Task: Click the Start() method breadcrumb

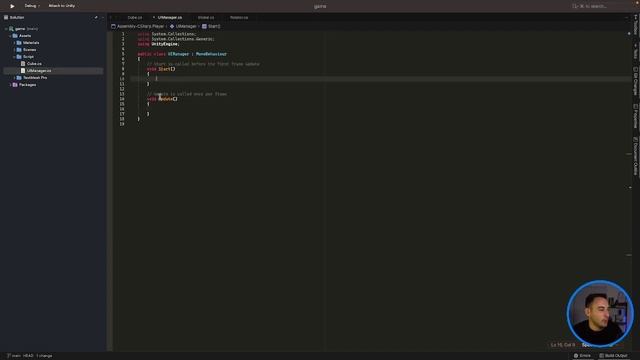Action: coord(214,27)
